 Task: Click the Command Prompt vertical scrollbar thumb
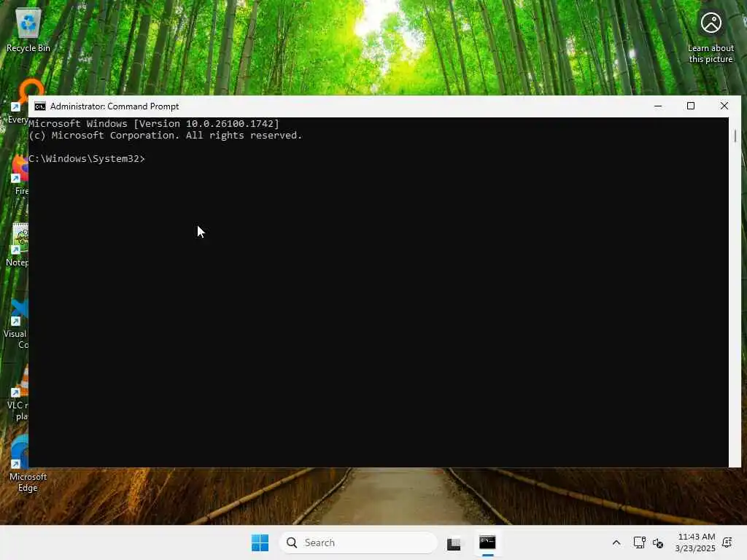coord(735,136)
